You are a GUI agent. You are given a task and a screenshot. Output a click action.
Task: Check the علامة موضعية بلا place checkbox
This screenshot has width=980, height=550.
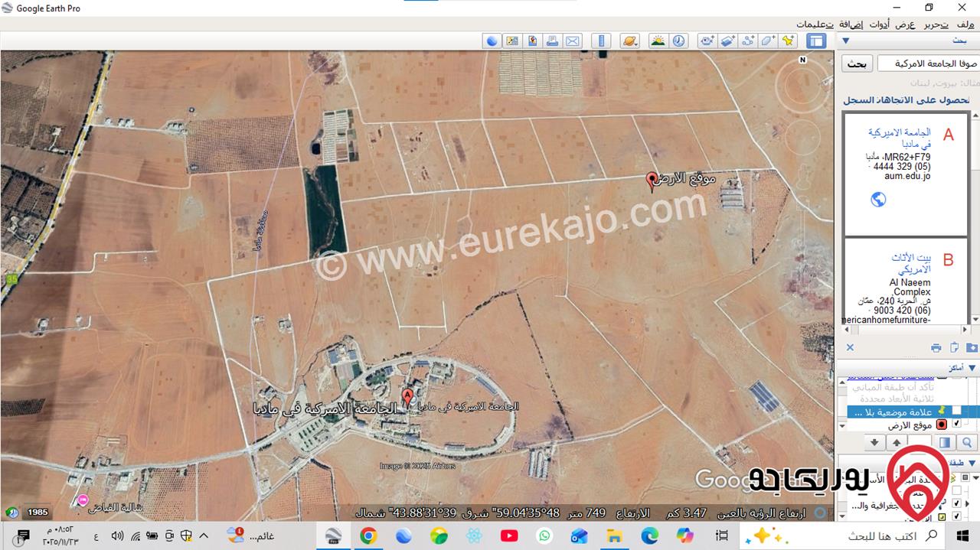955,412
